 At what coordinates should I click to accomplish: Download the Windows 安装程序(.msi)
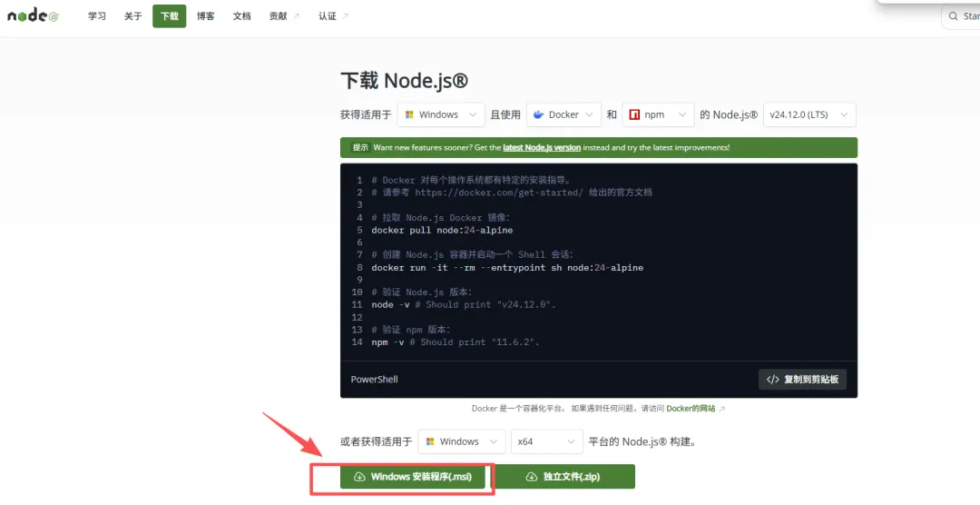coord(413,476)
